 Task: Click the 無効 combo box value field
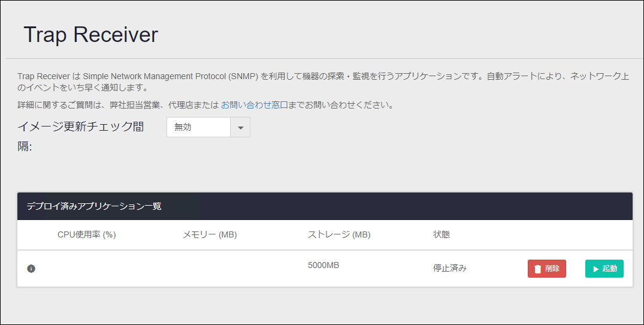coord(198,127)
